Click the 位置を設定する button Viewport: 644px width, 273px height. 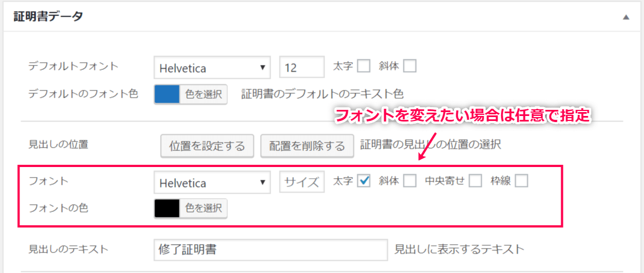click(x=207, y=145)
